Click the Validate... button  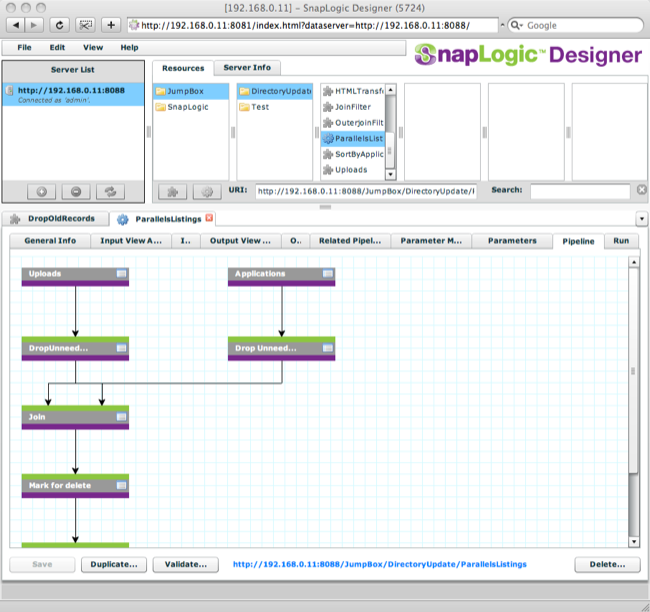(x=186, y=564)
